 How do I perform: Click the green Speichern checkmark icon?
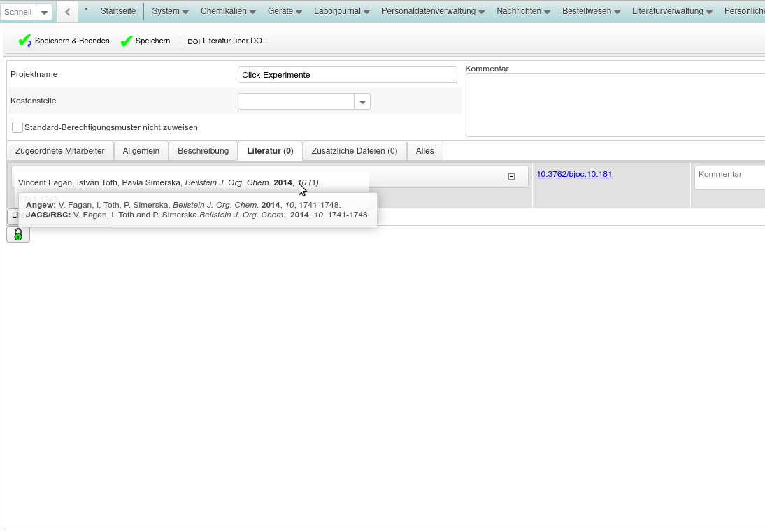point(127,41)
